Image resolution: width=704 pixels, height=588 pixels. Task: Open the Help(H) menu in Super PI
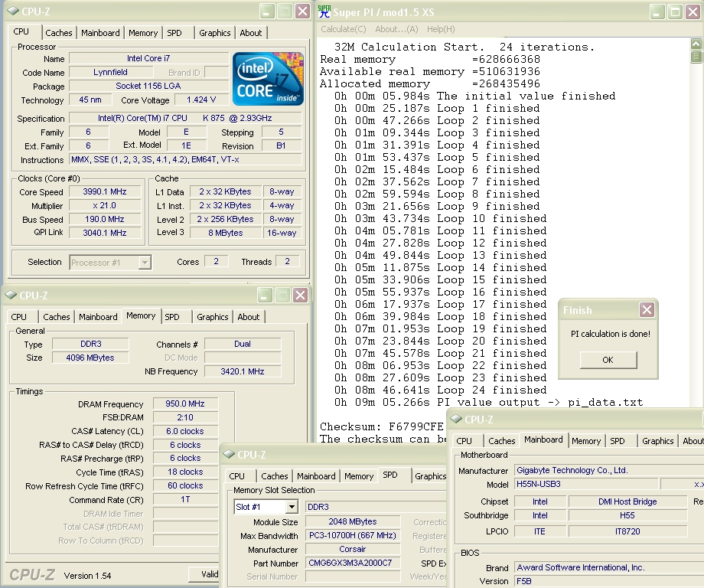click(x=441, y=29)
